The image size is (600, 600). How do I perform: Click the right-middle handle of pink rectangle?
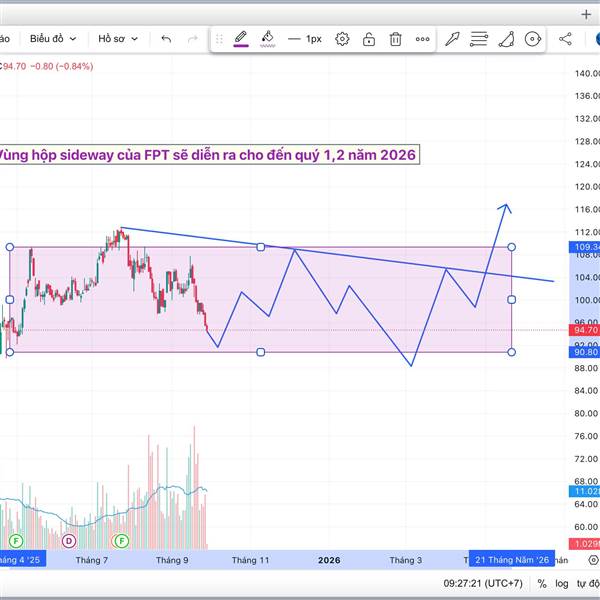click(511, 300)
